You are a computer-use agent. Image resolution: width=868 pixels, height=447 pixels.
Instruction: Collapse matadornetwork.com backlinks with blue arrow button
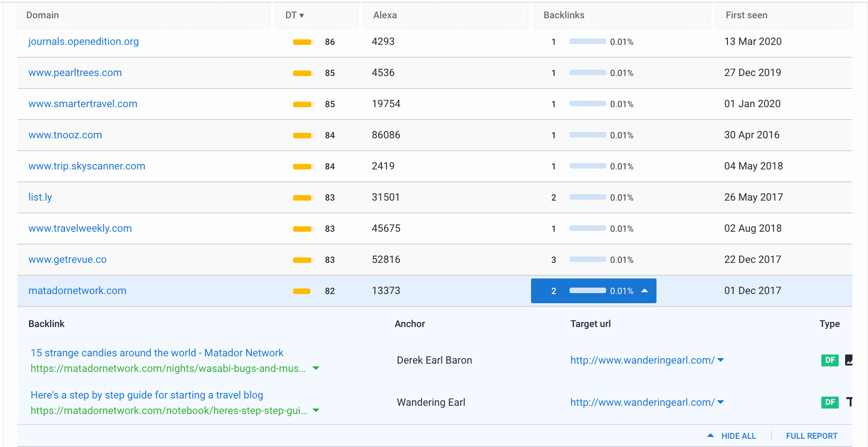coord(593,291)
